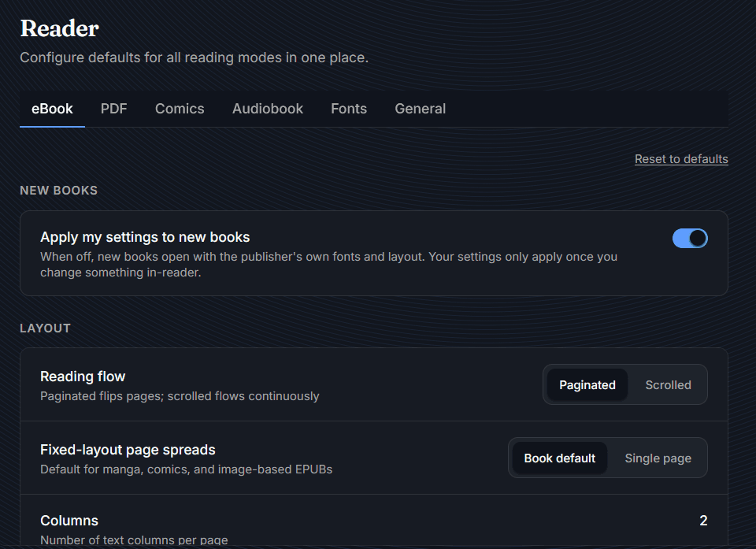Click the Columns setting title
Viewport: 756px width, 549px height.
click(x=69, y=521)
